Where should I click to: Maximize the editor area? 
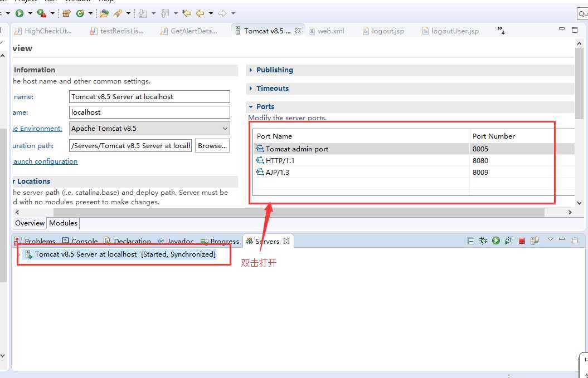pyautogui.click(x=575, y=30)
